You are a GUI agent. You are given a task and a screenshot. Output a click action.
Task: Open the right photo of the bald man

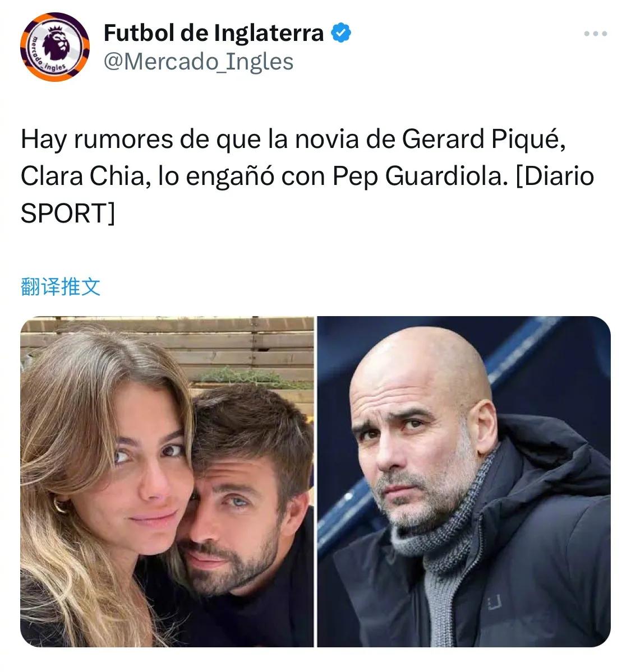point(464,481)
